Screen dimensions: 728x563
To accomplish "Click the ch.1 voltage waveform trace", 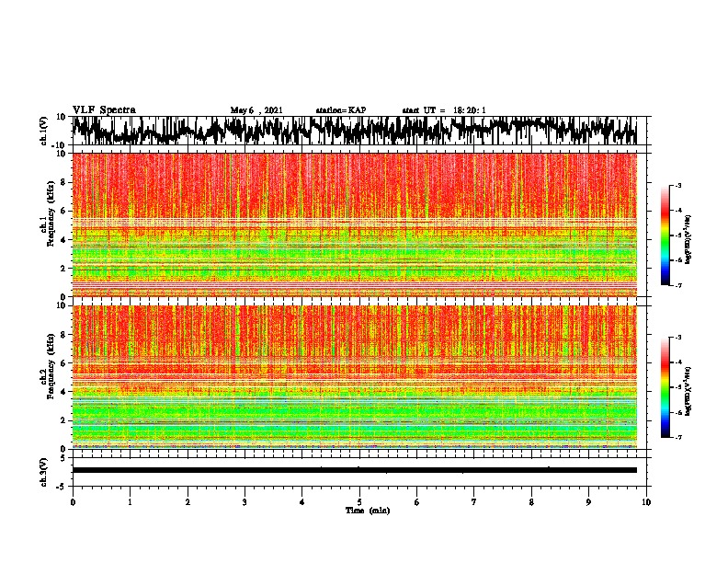I will coord(354,131).
